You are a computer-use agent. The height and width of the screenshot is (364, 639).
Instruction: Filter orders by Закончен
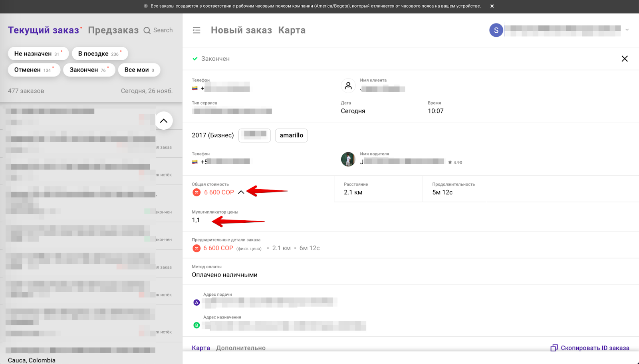89,70
